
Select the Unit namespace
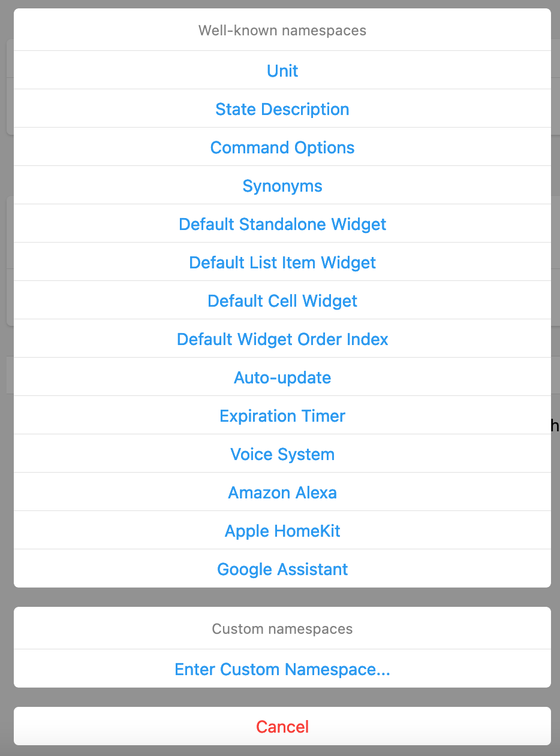point(282,71)
